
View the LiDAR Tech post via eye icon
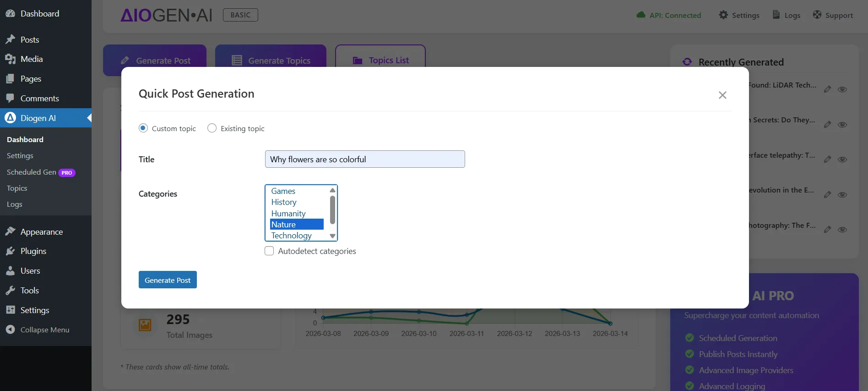click(842, 89)
